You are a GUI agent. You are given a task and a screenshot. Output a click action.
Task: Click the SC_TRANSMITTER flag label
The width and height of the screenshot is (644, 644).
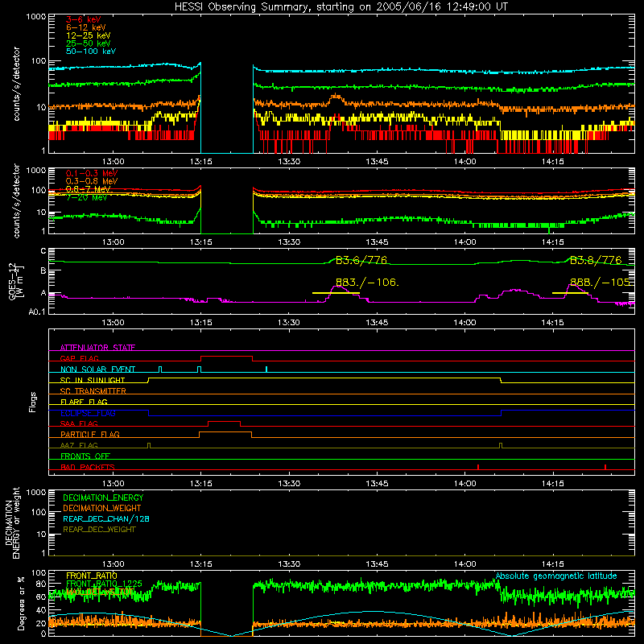coord(93,391)
